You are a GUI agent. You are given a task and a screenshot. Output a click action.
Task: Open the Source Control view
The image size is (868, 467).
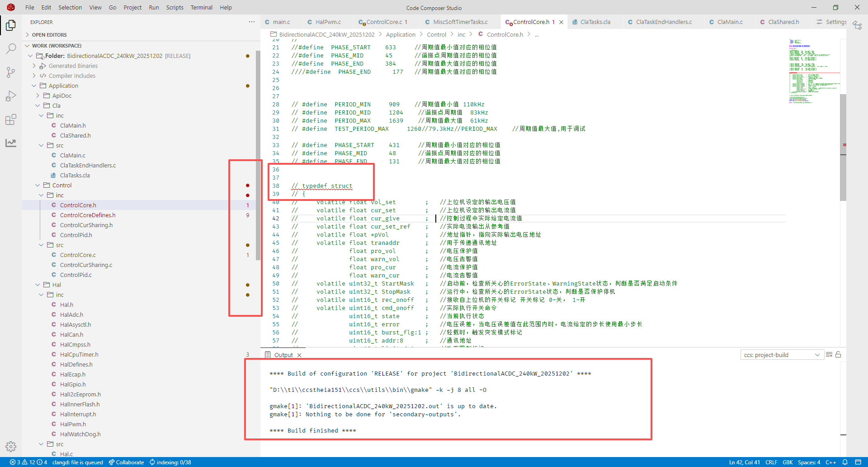(x=11, y=72)
